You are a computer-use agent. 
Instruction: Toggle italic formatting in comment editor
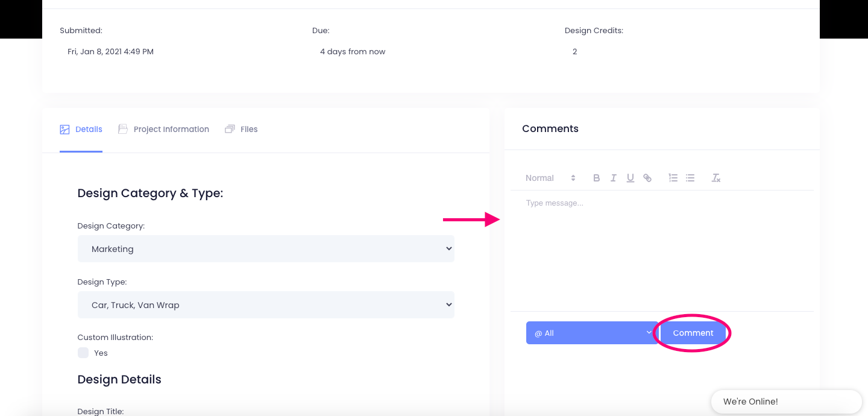click(x=614, y=178)
